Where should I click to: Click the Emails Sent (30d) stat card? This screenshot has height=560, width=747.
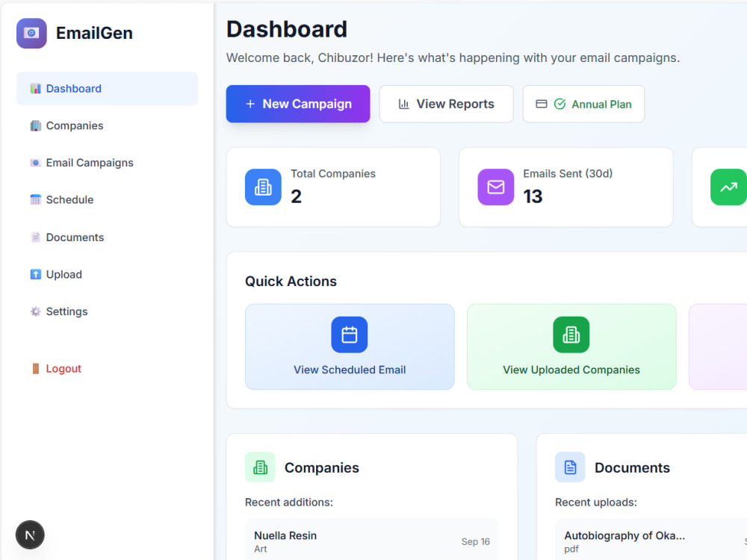566,187
